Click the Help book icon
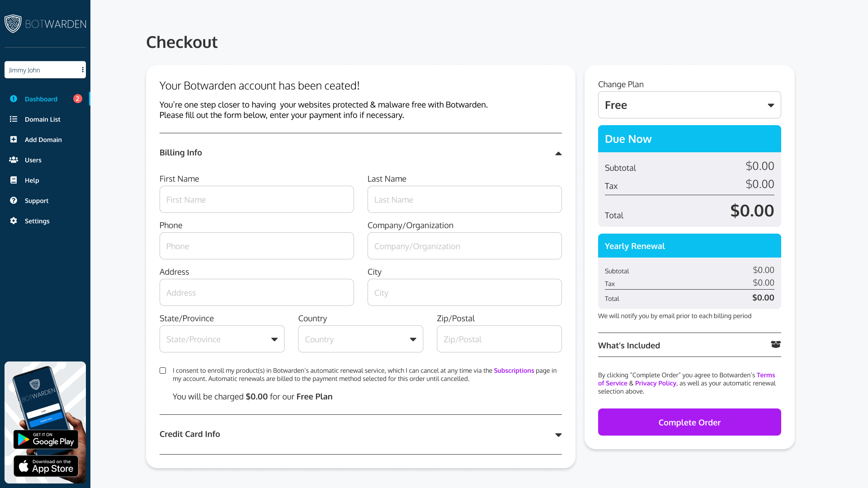The image size is (868, 488). tap(14, 180)
